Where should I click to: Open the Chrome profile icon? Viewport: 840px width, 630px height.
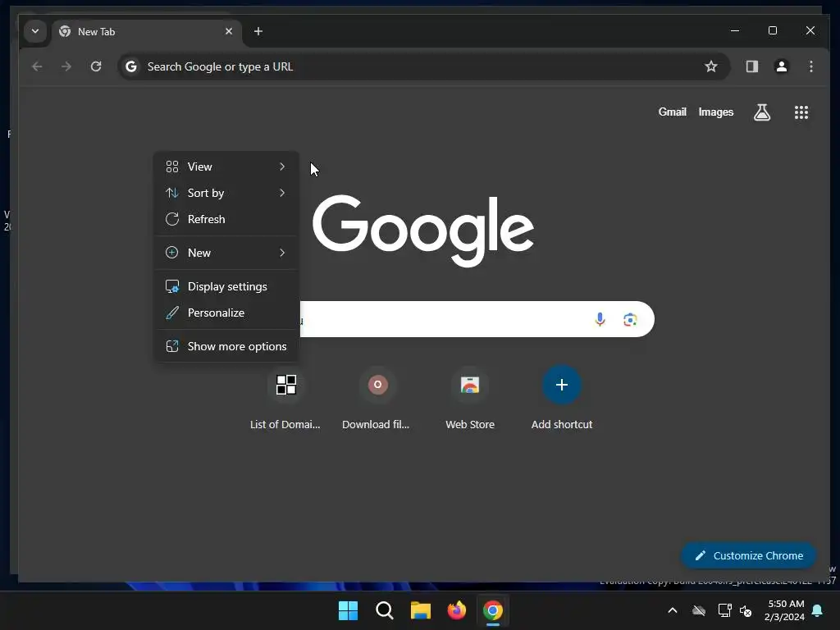point(782,66)
